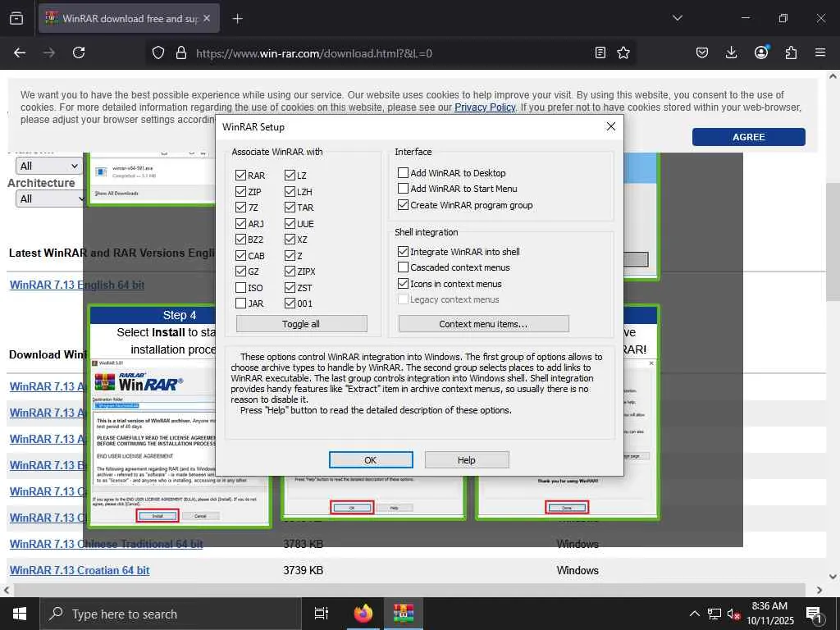This screenshot has height=630, width=840.
Task: Switch to WinRAR installer in taskbar
Action: [404, 614]
